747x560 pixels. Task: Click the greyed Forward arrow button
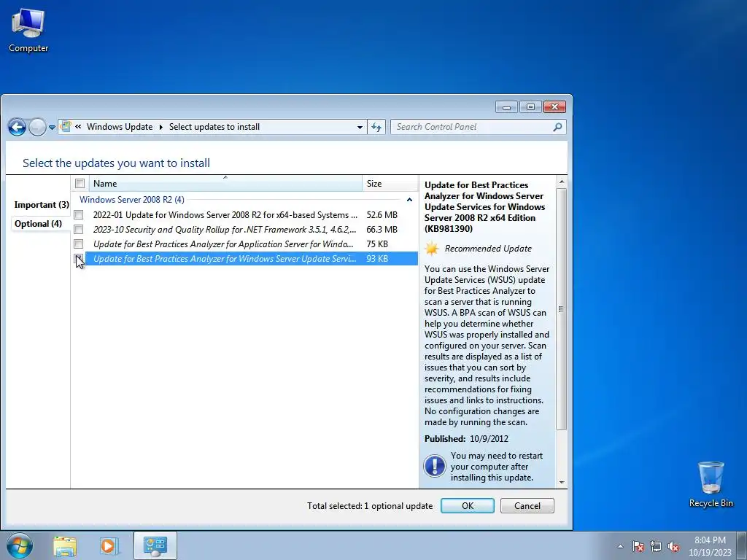[37, 127]
